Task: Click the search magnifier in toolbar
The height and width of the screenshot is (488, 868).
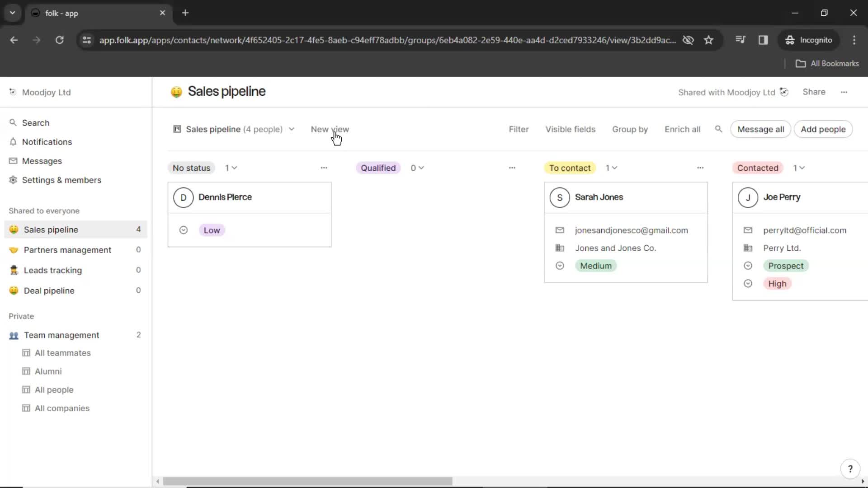Action: click(719, 129)
